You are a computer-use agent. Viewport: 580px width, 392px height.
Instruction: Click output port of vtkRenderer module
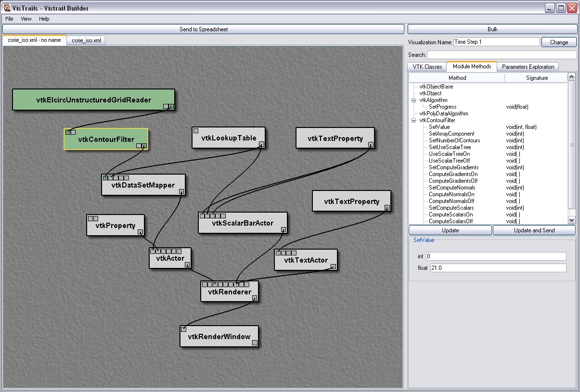click(255, 298)
